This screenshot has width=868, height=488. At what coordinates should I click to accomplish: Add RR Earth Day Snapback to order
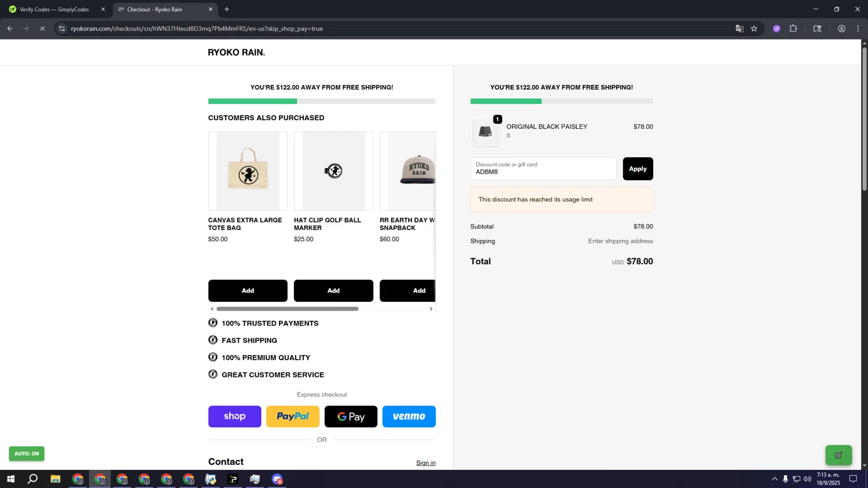point(407,291)
